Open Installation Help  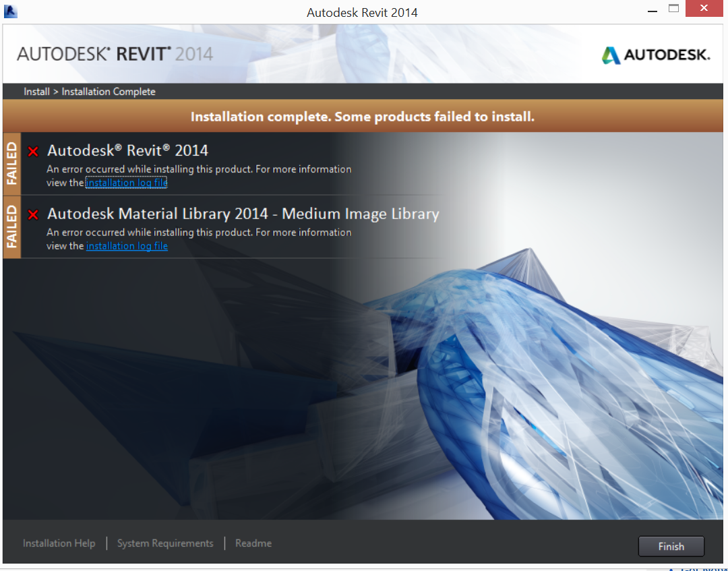[x=59, y=543]
